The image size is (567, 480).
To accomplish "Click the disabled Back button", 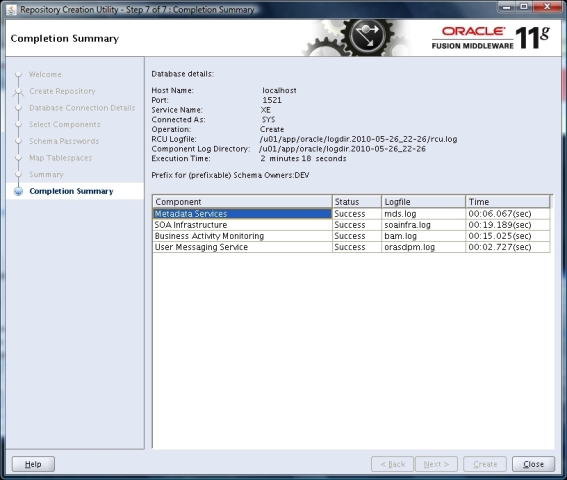I will (392, 464).
